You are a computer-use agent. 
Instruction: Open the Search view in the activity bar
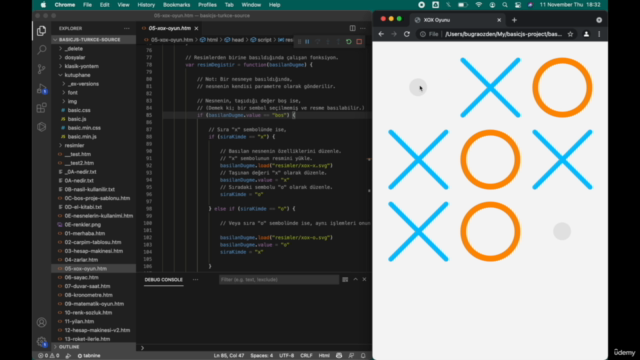pyautogui.click(x=41, y=50)
